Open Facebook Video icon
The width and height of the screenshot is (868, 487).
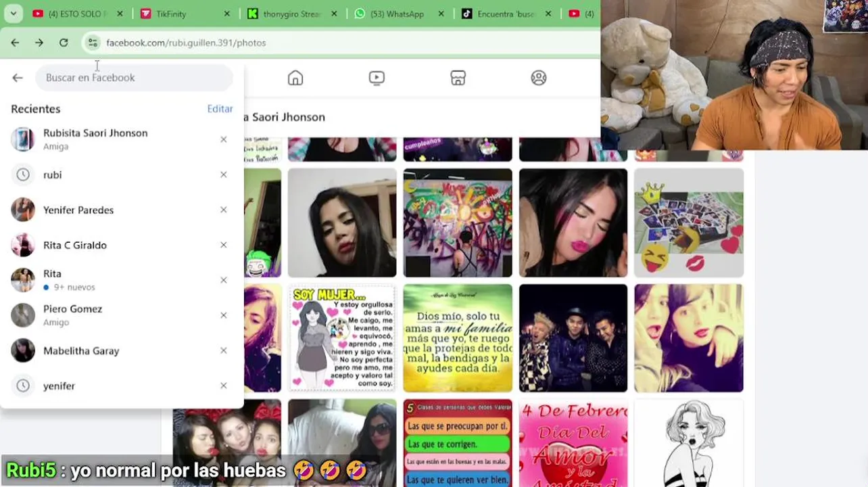pos(377,78)
